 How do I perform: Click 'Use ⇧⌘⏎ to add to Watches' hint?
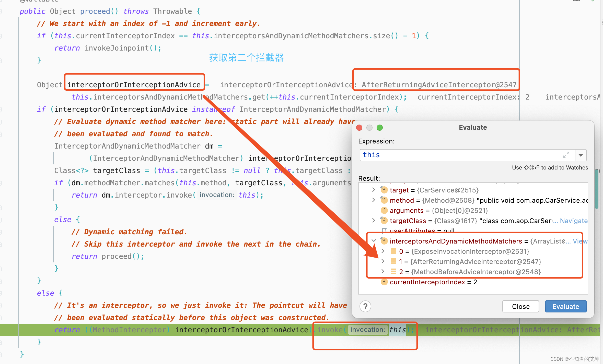[x=550, y=167]
